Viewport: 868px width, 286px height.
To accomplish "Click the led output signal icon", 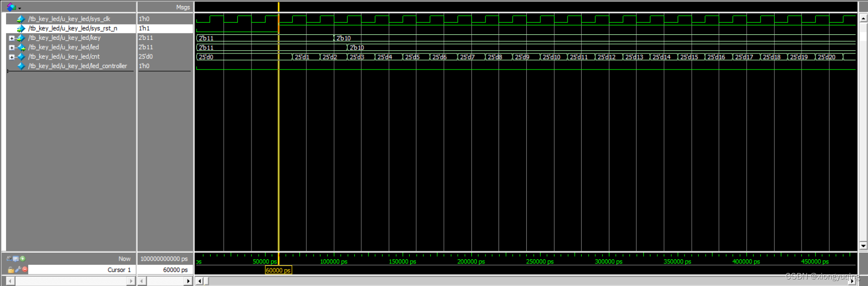I will (x=21, y=47).
